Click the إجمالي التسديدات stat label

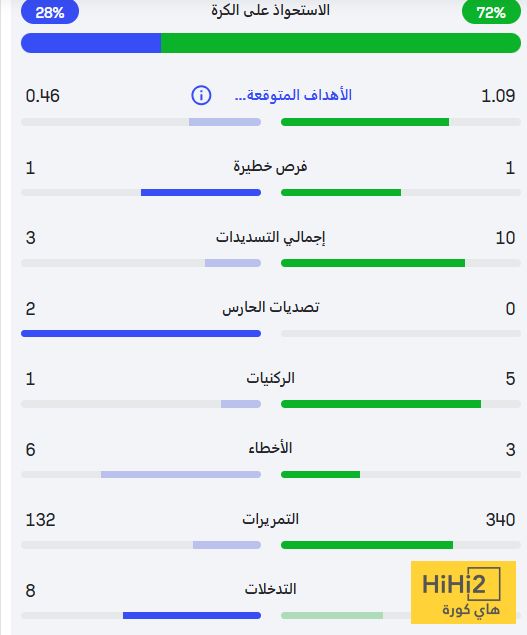[x=270, y=237]
